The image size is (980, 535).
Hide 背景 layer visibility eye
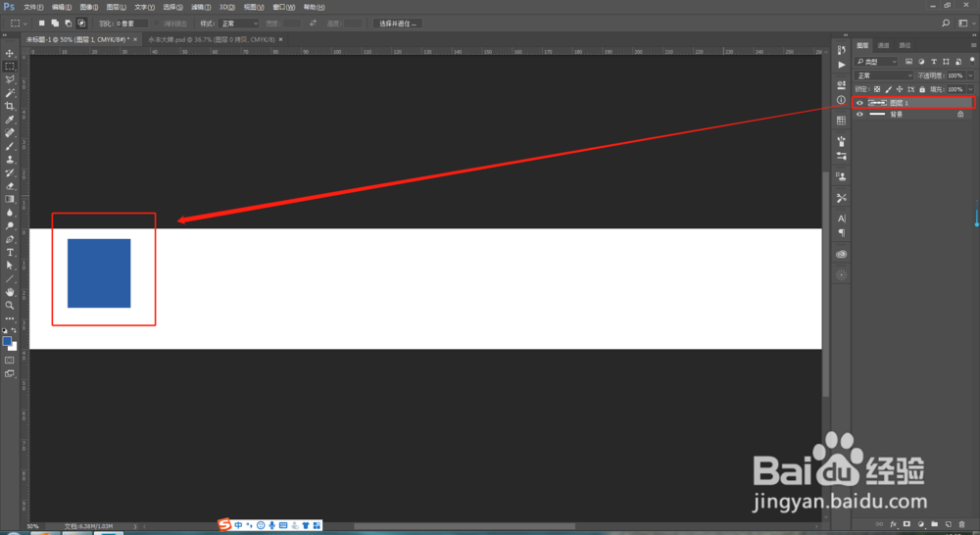point(859,115)
